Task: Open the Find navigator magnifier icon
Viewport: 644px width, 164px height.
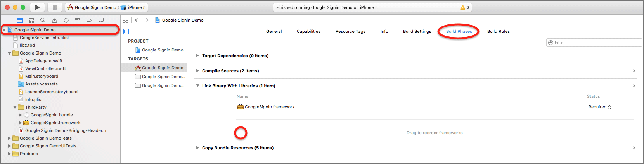Action: [x=43, y=20]
